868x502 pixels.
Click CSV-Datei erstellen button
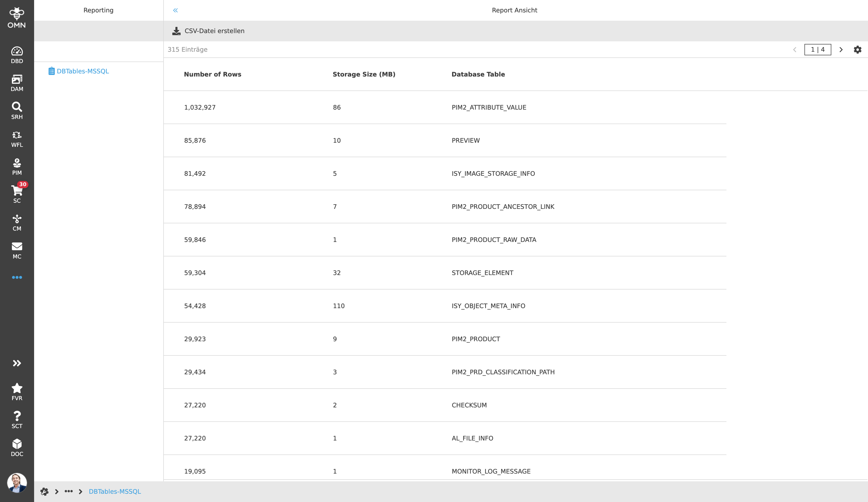pos(208,31)
